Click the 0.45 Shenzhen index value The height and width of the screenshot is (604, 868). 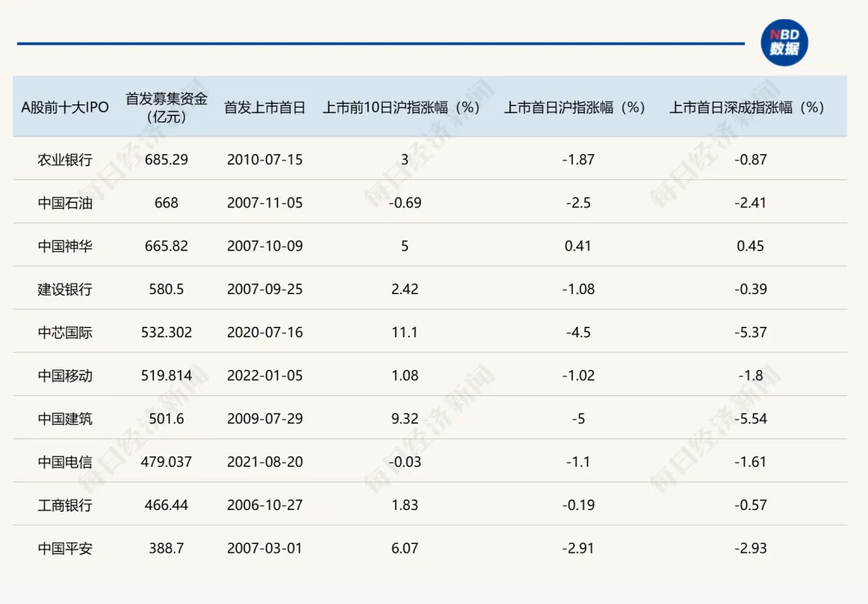pyautogui.click(x=751, y=246)
